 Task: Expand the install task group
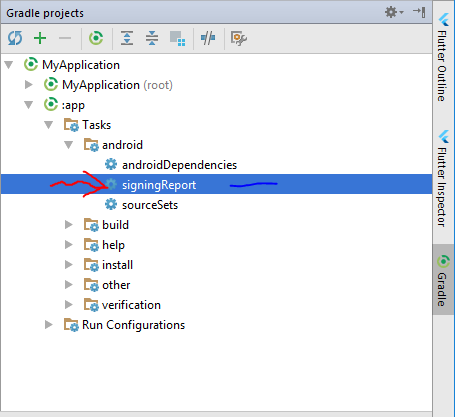(x=69, y=265)
